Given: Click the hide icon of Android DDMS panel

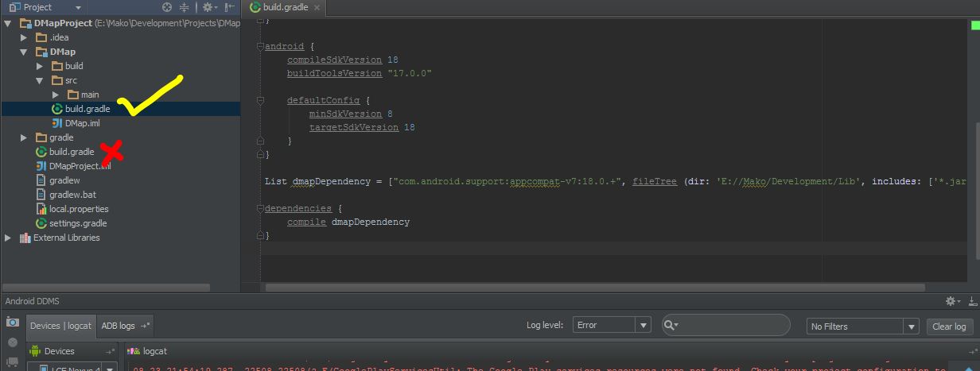Looking at the screenshot, I should pyautogui.click(x=970, y=301).
